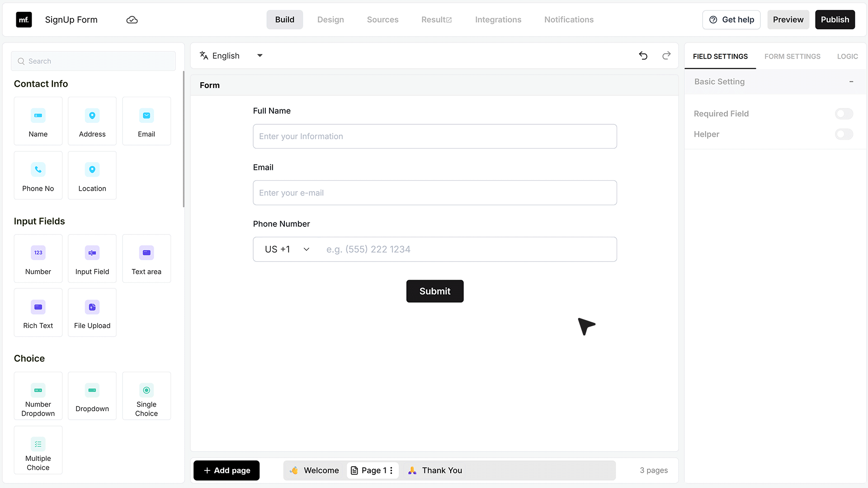Image resolution: width=868 pixels, height=488 pixels.
Task: Click the Phone Number field label
Action: pyautogui.click(x=281, y=224)
